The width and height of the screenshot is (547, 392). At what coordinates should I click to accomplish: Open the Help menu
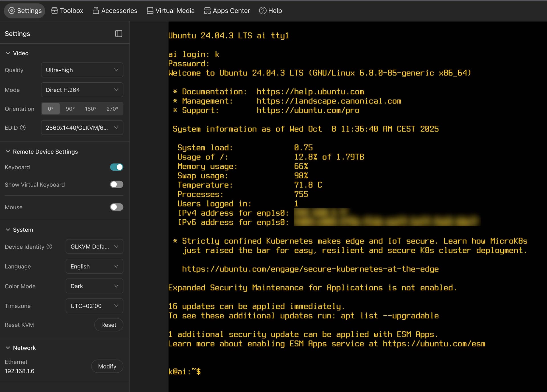(270, 11)
